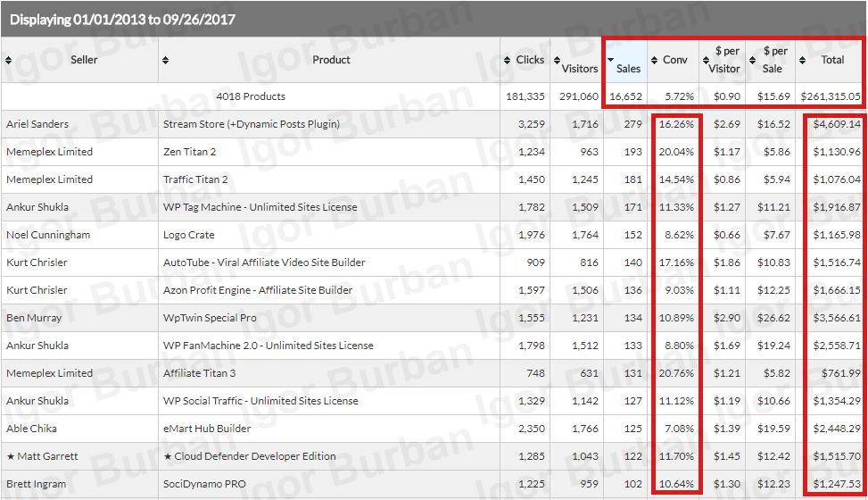Image resolution: width=868 pixels, height=500 pixels.
Task: Click the Seller column header label
Action: [84, 60]
